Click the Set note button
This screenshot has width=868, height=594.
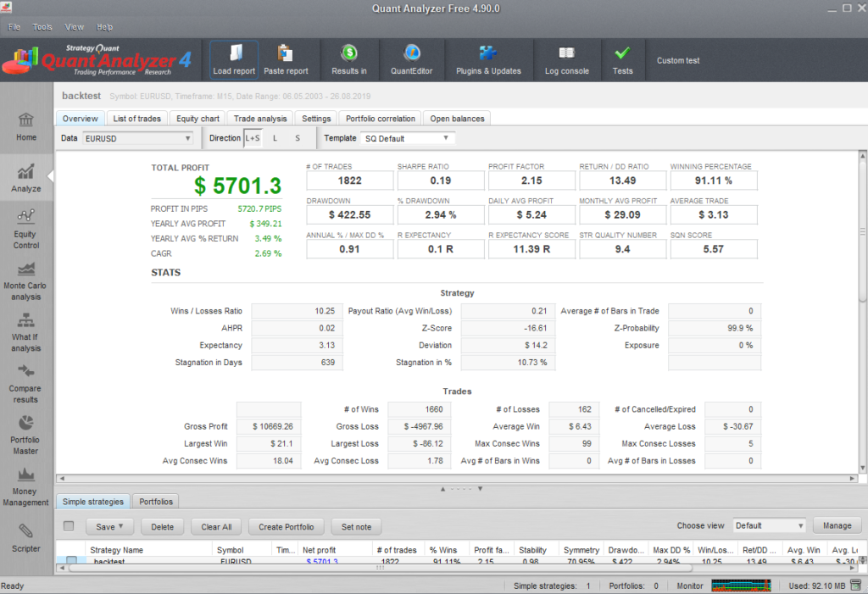pos(356,526)
